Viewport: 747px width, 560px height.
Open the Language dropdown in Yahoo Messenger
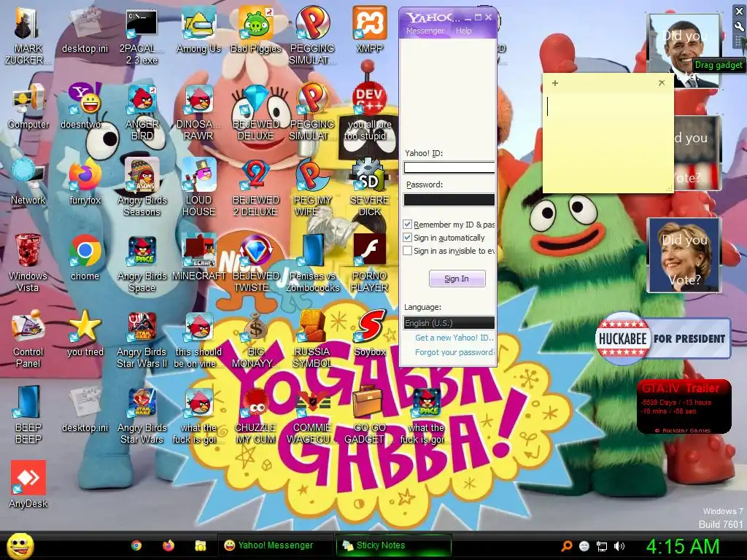pyautogui.click(x=449, y=323)
